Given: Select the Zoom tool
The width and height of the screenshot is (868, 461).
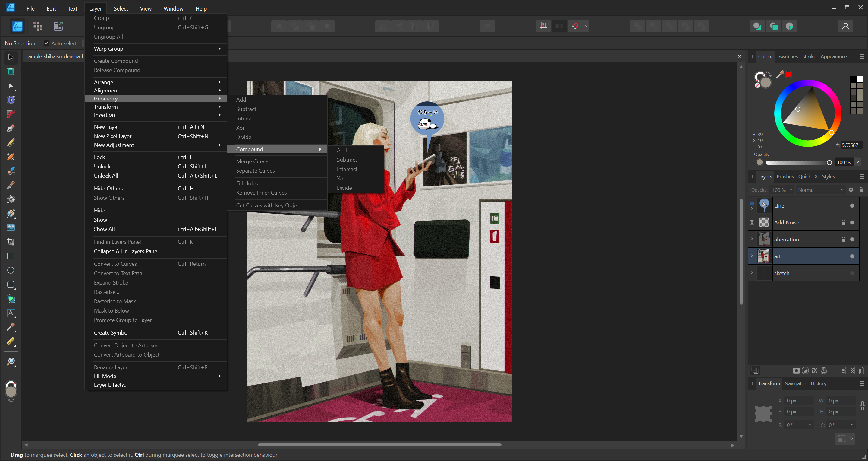Looking at the screenshot, I should coord(11,361).
